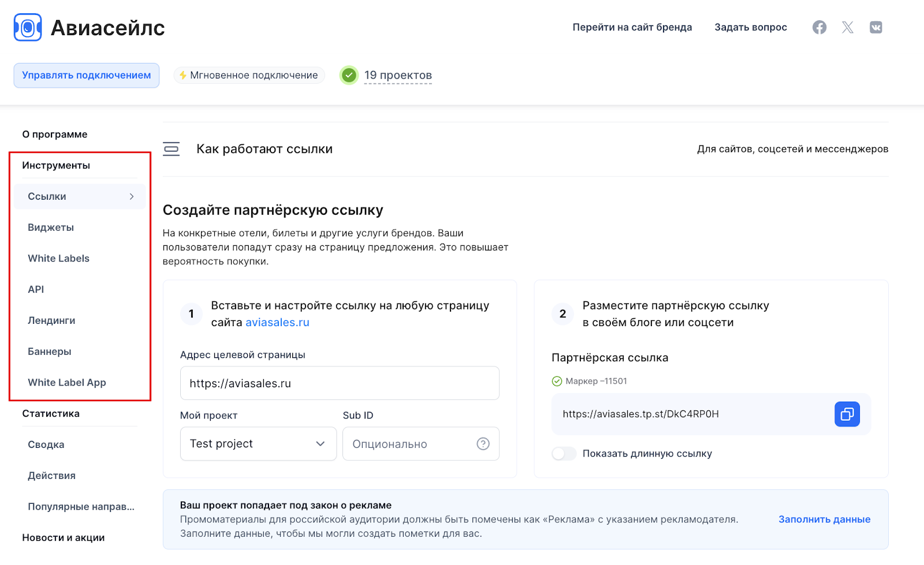Go to Виджеты in the sidebar

coord(51,227)
